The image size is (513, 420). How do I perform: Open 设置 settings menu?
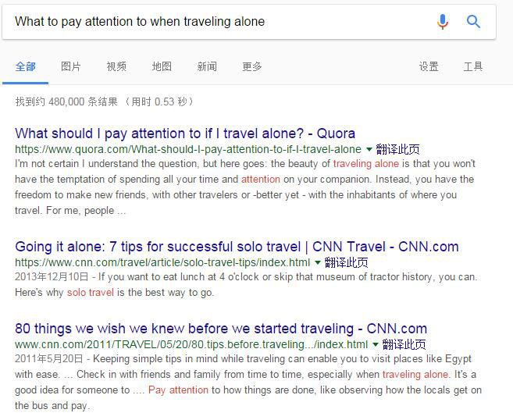point(429,66)
